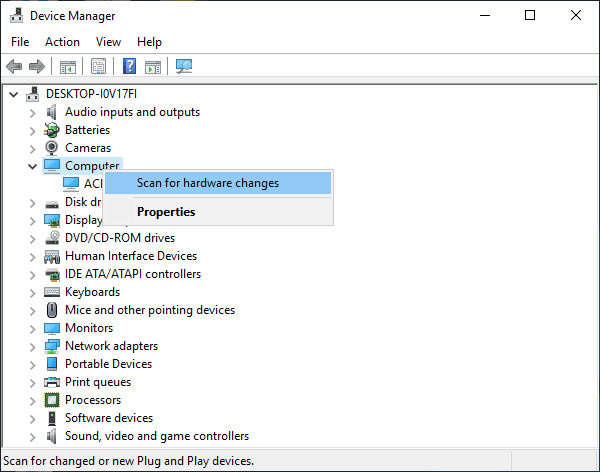The image size is (600, 472).
Task: Click the Display adapters icon
Action: click(52, 220)
